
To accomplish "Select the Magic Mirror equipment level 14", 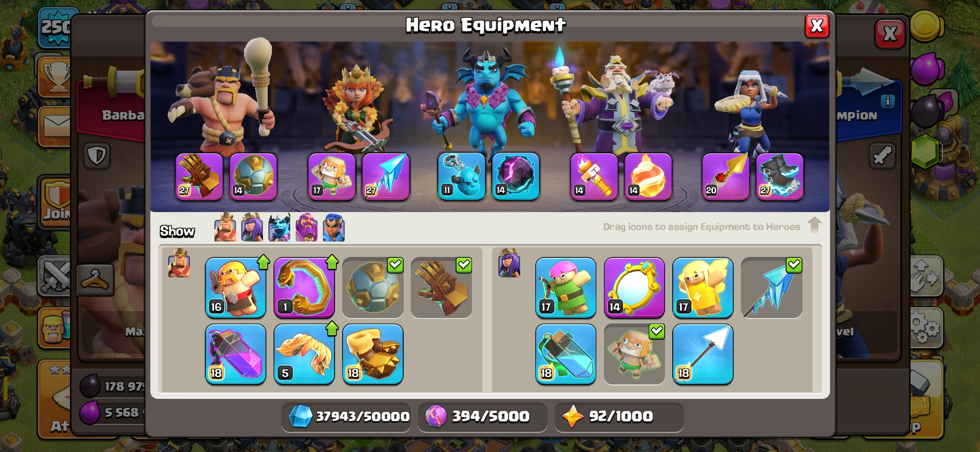I will pyautogui.click(x=634, y=288).
